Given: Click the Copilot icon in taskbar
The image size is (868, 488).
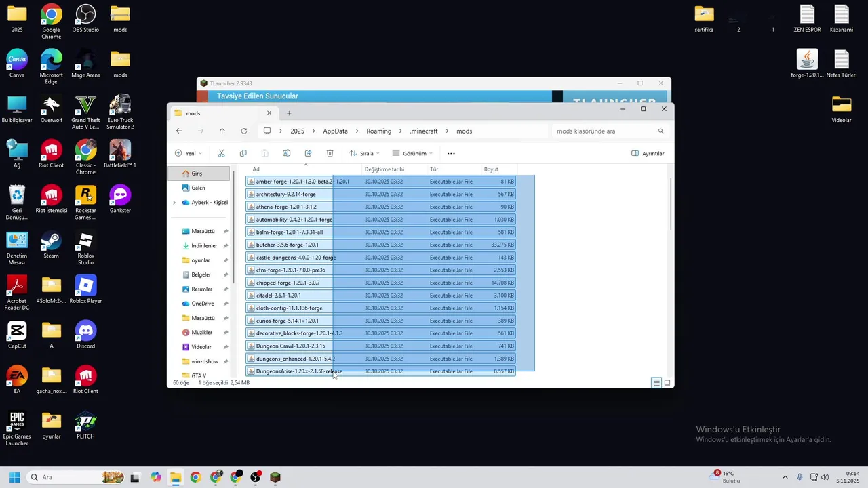Looking at the screenshot, I should 156,477.
